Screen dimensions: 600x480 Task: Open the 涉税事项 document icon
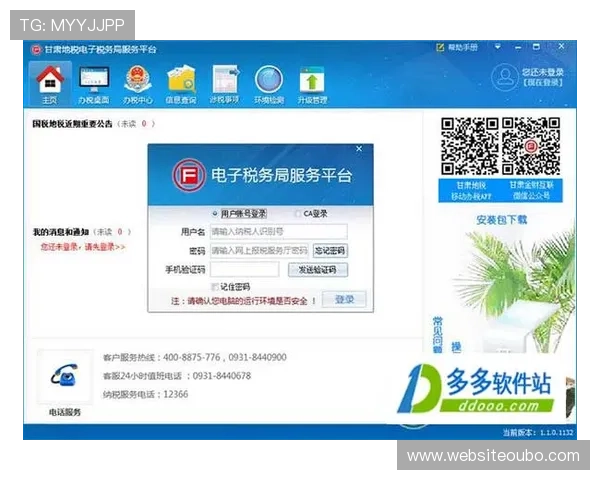click(x=225, y=84)
